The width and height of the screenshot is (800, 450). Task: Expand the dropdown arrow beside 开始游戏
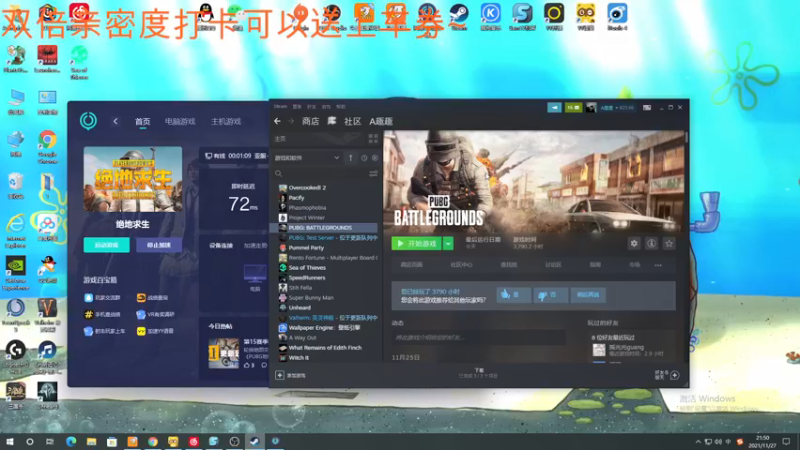click(447, 244)
